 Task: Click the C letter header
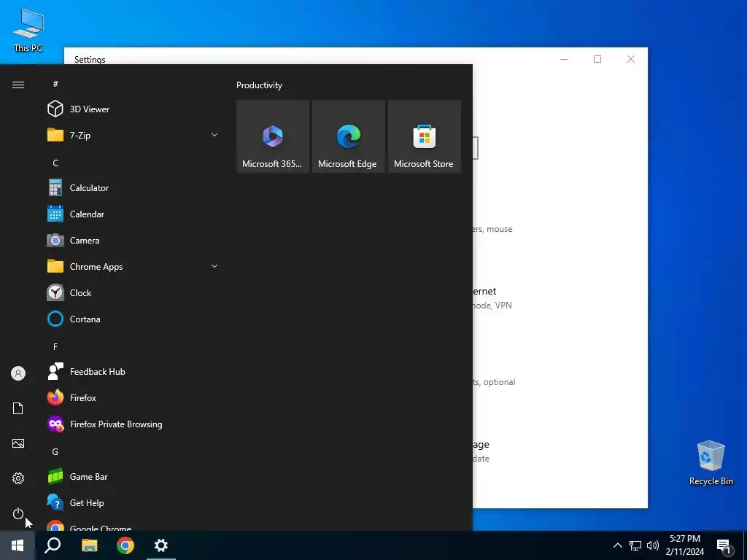pos(55,163)
